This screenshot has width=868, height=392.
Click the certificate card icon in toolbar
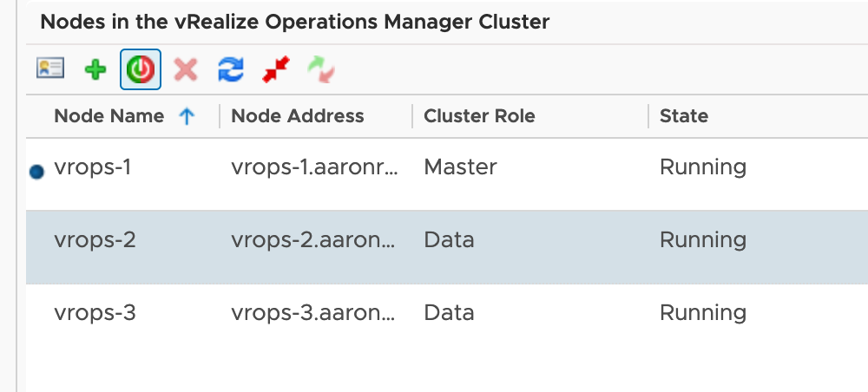[49, 69]
